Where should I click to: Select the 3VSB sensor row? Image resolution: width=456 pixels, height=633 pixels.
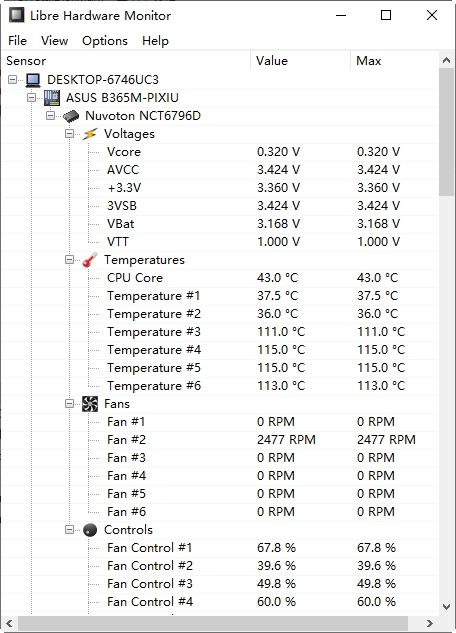click(221, 206)
